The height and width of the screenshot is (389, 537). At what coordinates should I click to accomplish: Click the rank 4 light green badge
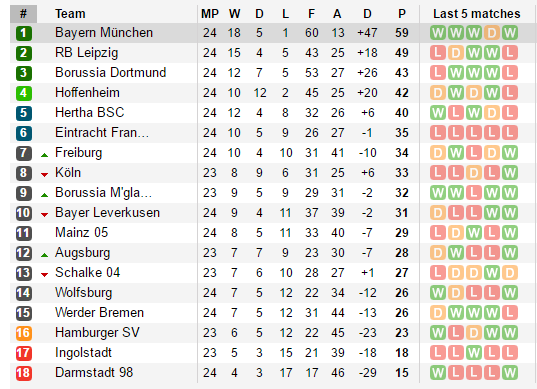coord(24,93)
